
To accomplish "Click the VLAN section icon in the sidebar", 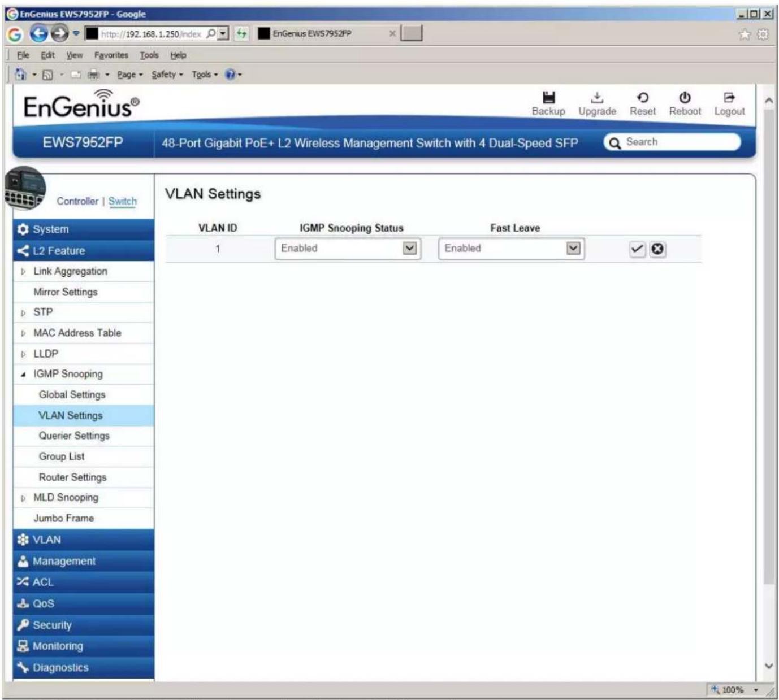I will [23, 540].
